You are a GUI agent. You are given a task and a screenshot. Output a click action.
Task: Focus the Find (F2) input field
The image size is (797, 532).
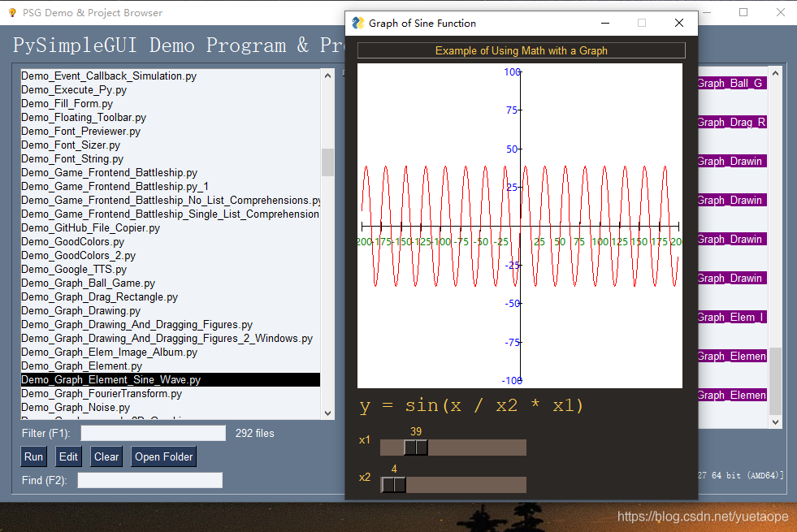coord(150,480)
